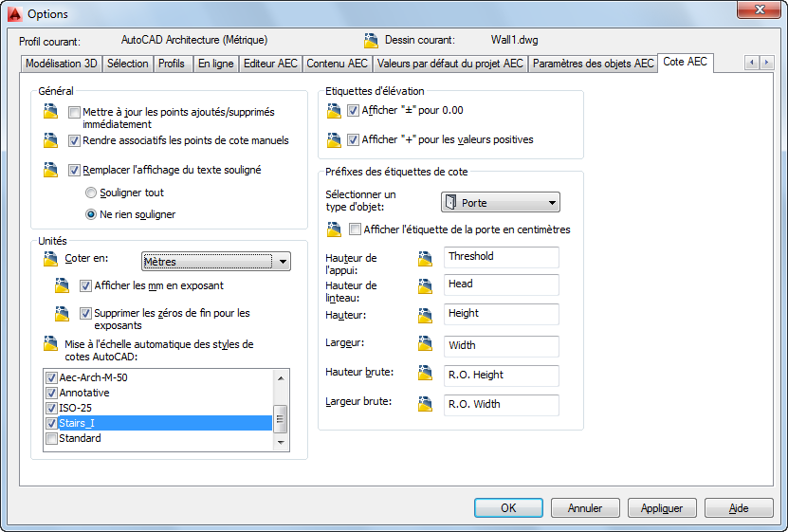
Task: Click drawing icon beside 'Afficher les mm en exposant'
Action: (x=62, y=285)
